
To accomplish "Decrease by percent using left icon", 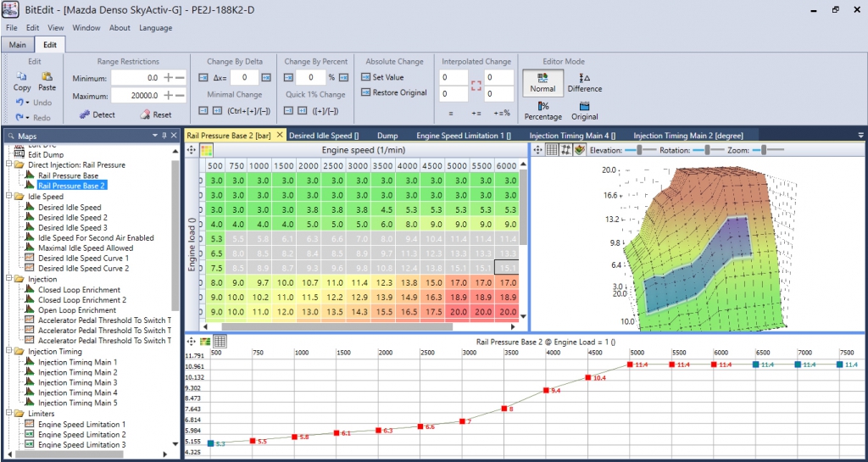I will [288, 77].
